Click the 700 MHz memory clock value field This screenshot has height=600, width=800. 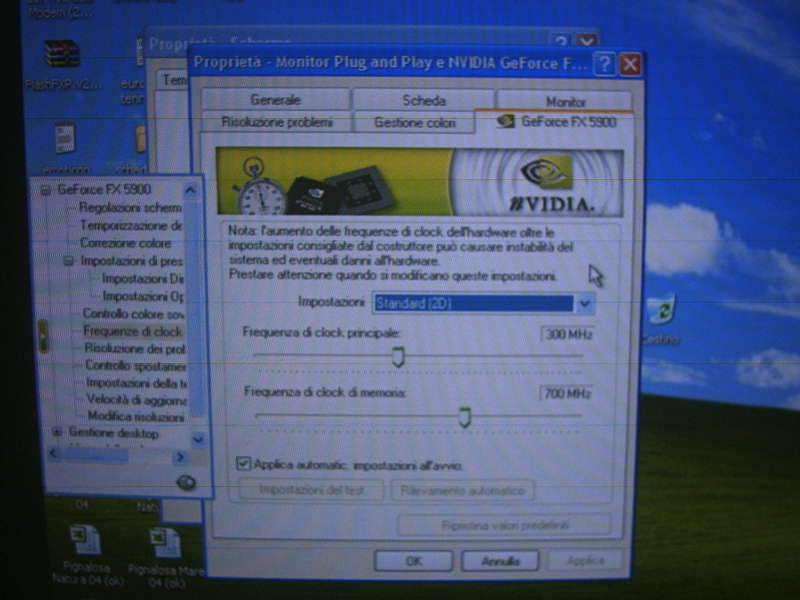pyautogui.click(x=566, y=393)
